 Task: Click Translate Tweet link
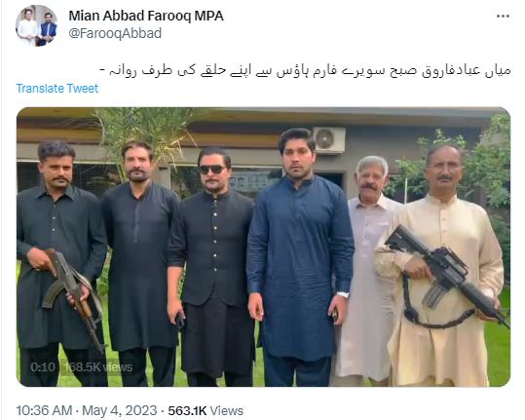pyautogui.click(x=57, y=89)
